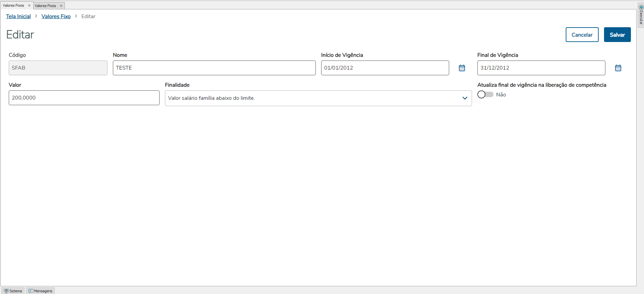Image resolution: width=644 pixels, height=294 pixels.
Task: Click the disabled Código field with SFAB
Action: [58, 68]
